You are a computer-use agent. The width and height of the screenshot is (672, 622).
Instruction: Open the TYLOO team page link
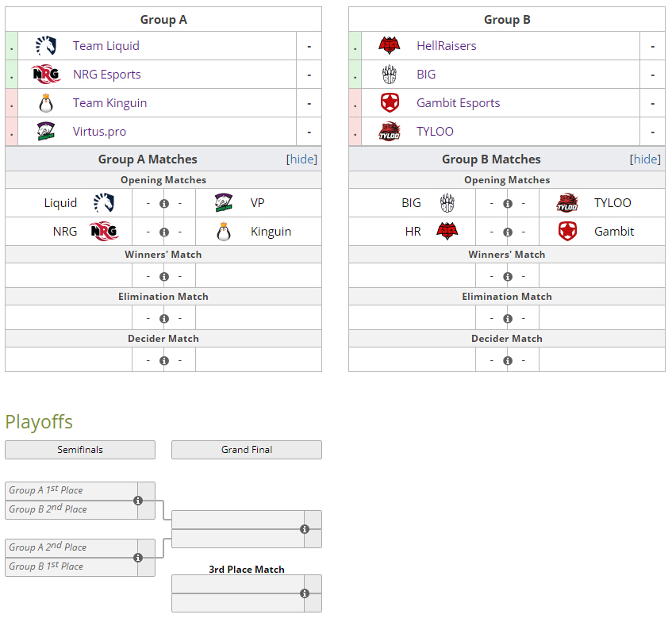435,132
